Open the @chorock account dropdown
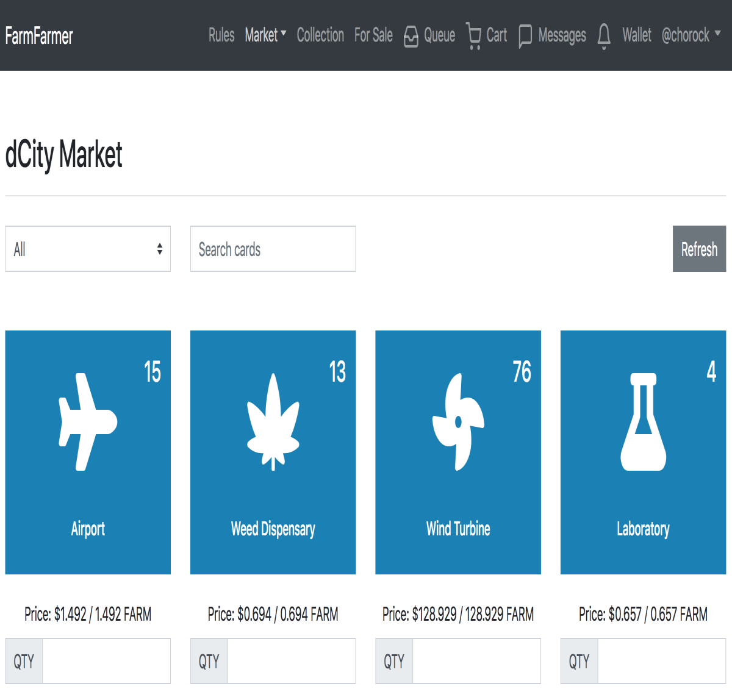The image size is (732, 700). click(x=691, y=35)
